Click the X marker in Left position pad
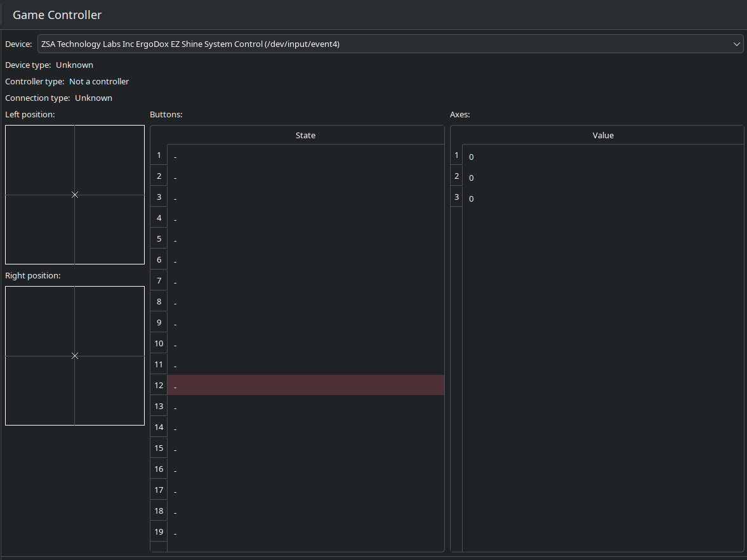Image resolution: width=747 pixels, height=560 pixels. point(75,195)
